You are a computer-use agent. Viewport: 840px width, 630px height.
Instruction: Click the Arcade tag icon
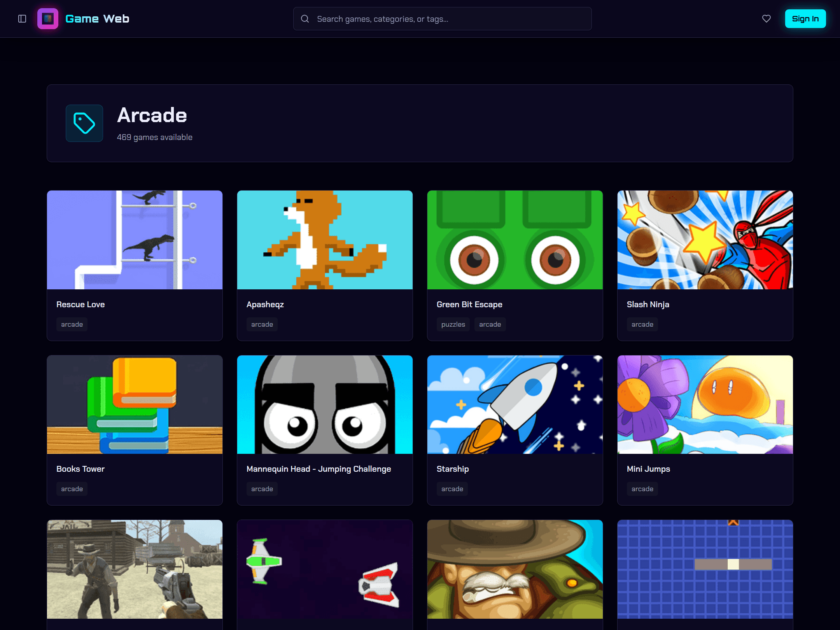point(84,123)
